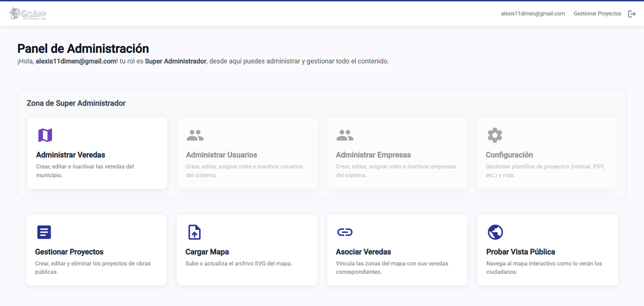The height and width of the screenshot is (306, 644).
Task: Open the Cargar Mapa card title
Action: pyautogui.click(x=207, y=252)
